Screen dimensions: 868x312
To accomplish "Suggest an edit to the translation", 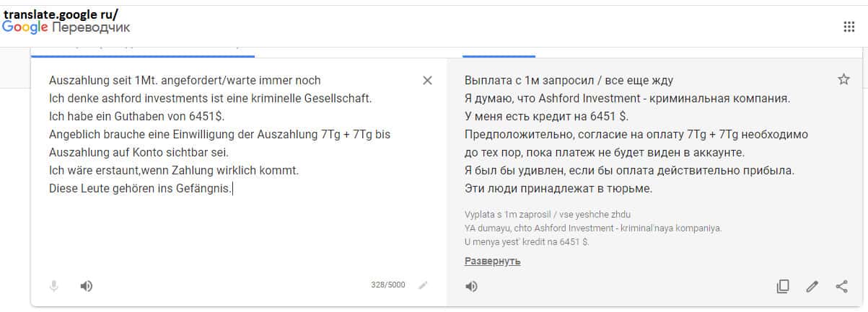I will coord(812,287).
